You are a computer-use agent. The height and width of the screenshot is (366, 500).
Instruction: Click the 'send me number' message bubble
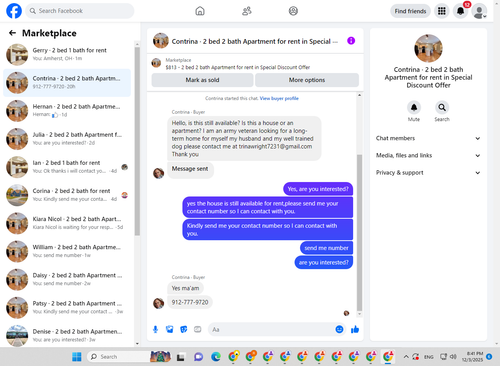326,248
